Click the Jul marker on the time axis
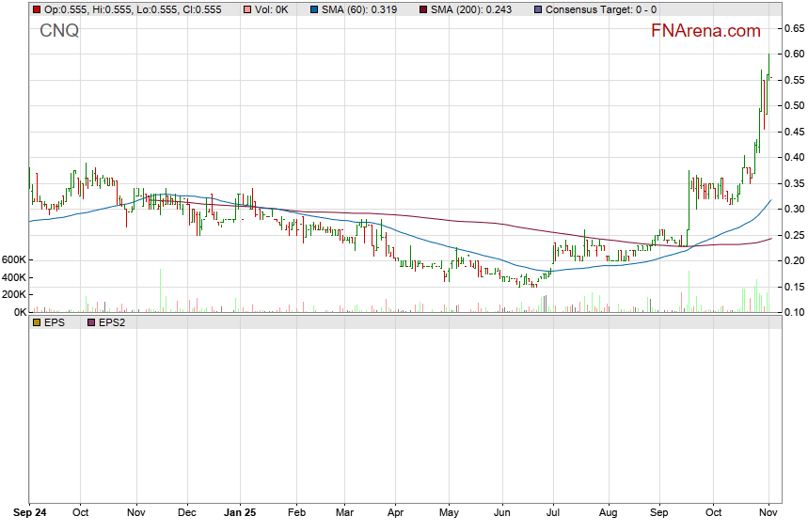This screenshot has height=532, width=808. pyautogui.click(x=555, y=514)
